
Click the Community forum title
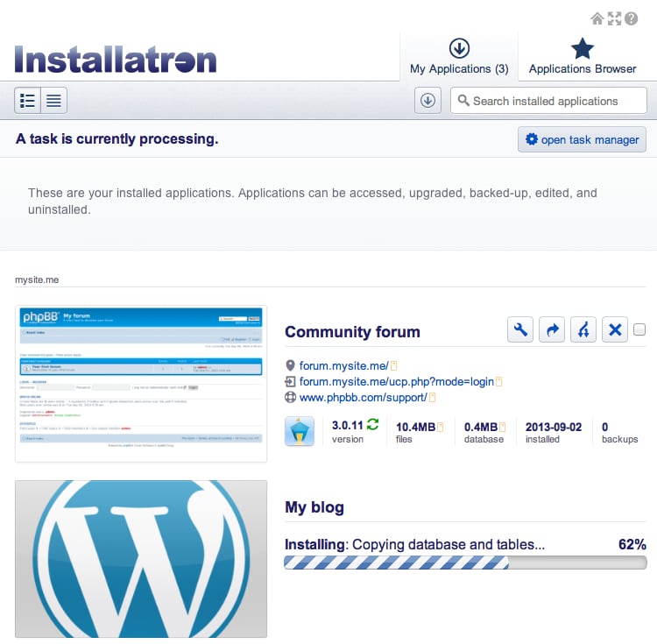(352, 332)
